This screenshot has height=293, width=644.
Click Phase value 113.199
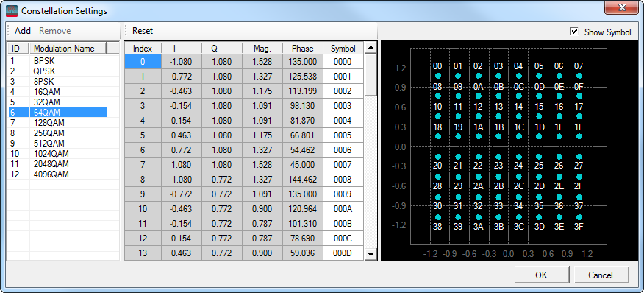[x=303, y=91]
